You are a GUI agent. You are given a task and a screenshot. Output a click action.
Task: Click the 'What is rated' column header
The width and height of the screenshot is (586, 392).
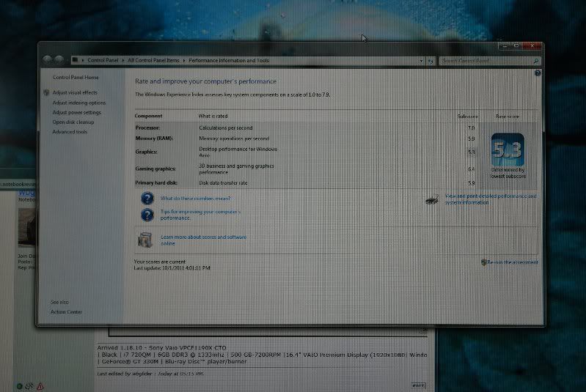tap(213, 116)
